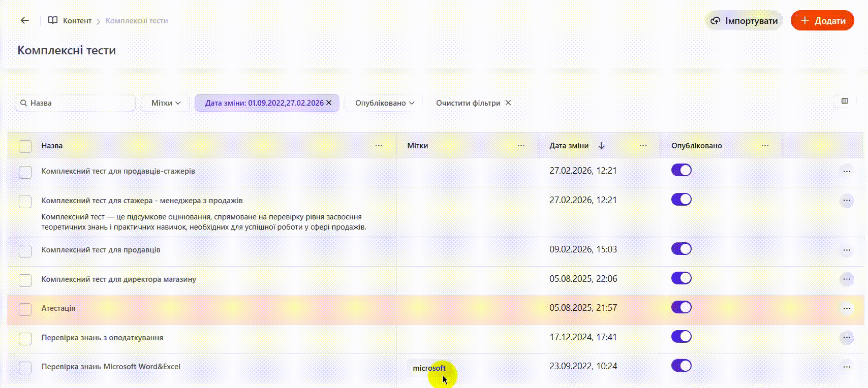Click the back arrow icon

click(24, 20)
